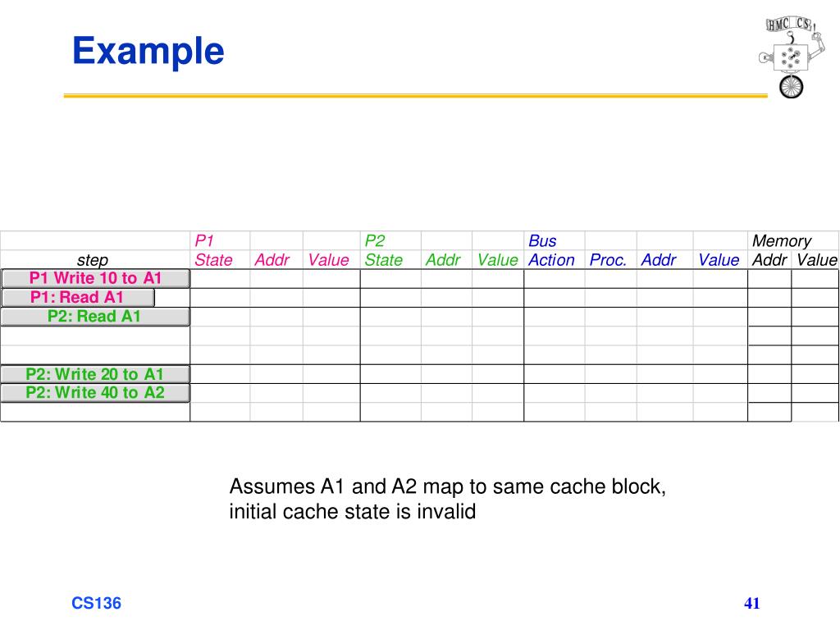Click the Bus 'Value' column header

[x=719, y=260]
